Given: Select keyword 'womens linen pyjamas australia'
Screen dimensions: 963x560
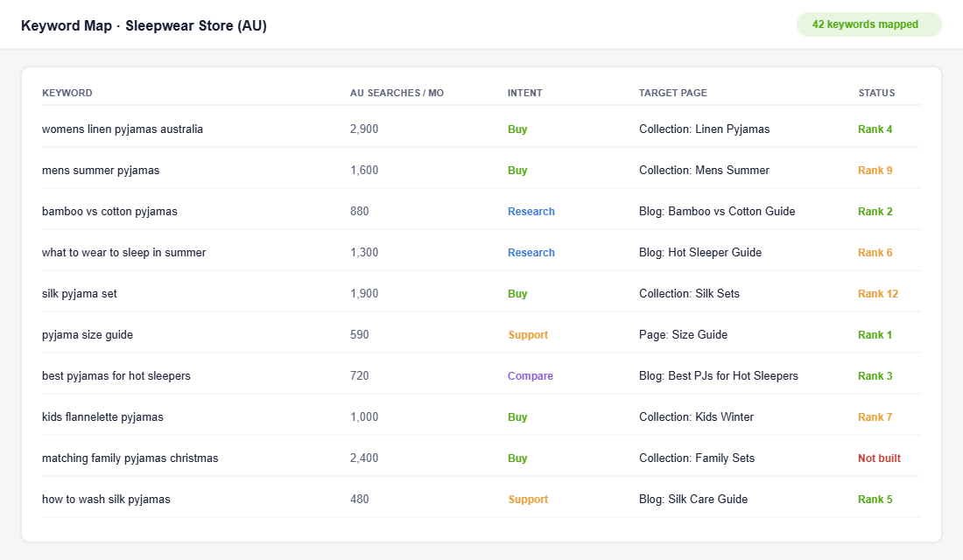Looking at the screenshot, I should pyautogui.click(x=123, y=129).
